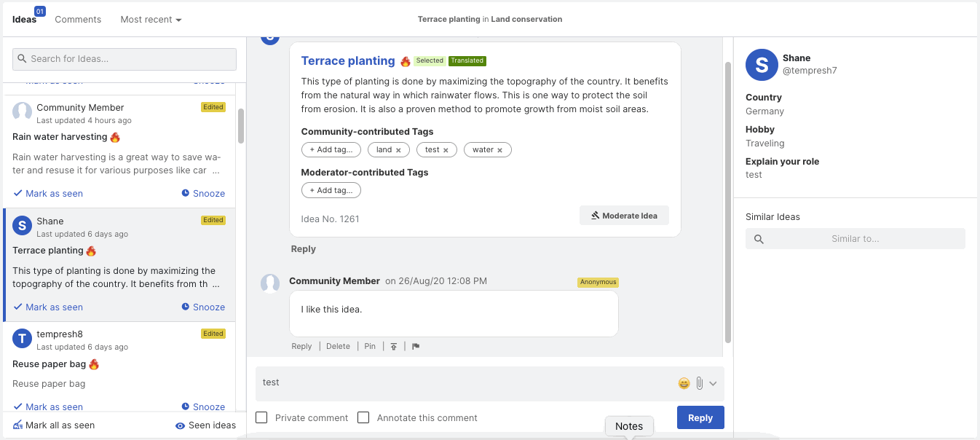980x440 pixels.
Task: Remove the 'land' tag via its x
Action: [398, 150]
